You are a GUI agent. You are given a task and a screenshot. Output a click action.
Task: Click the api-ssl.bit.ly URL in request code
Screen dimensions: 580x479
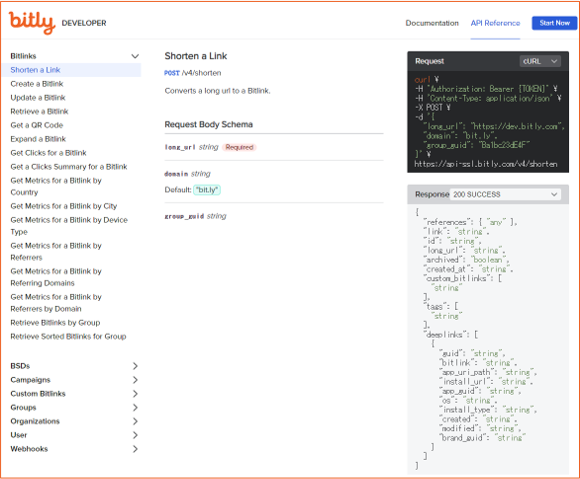486,164
